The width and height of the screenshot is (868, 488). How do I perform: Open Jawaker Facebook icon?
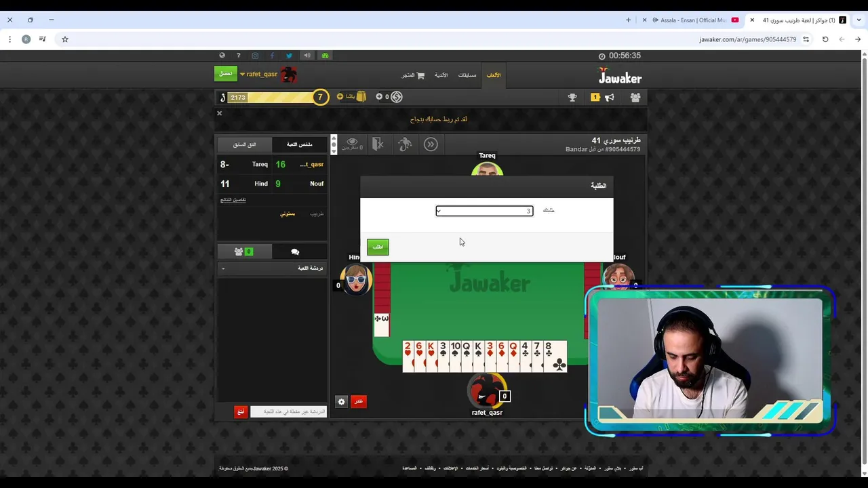pos(272,56)
